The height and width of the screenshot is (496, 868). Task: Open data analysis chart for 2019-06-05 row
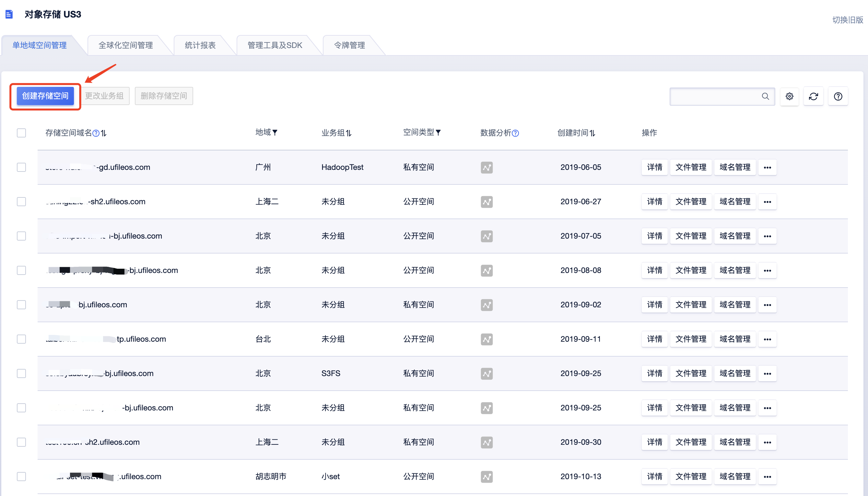pyautogui.click(x=487, y=168)
